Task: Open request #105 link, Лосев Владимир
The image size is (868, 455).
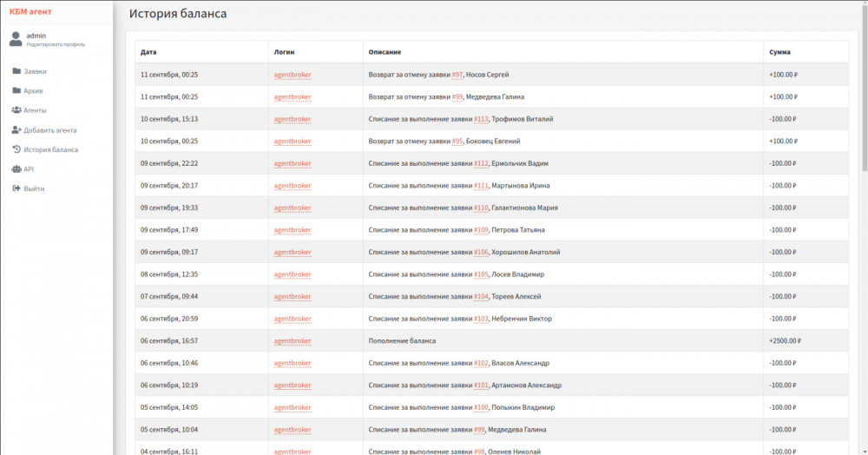Action: (481, 274)
